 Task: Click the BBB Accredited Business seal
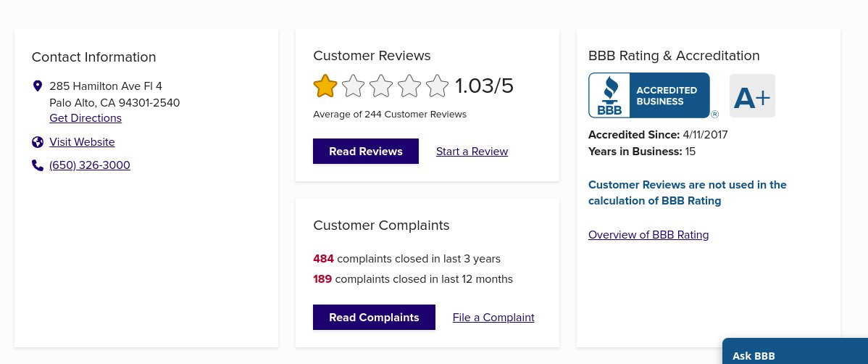649,95
